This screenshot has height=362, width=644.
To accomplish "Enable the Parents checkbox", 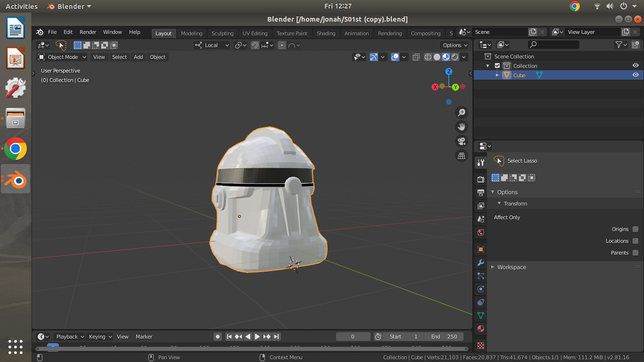I will [635, 253].
